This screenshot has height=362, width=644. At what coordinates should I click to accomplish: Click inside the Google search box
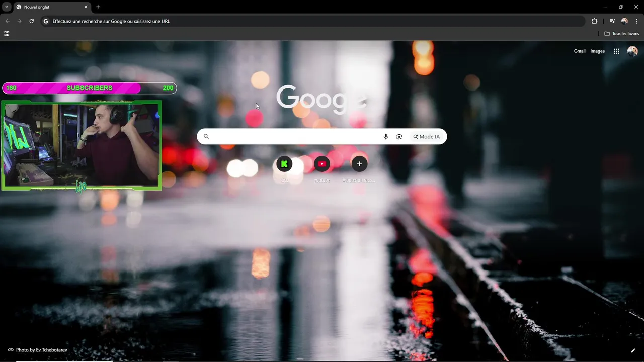[x=321, y=137]
